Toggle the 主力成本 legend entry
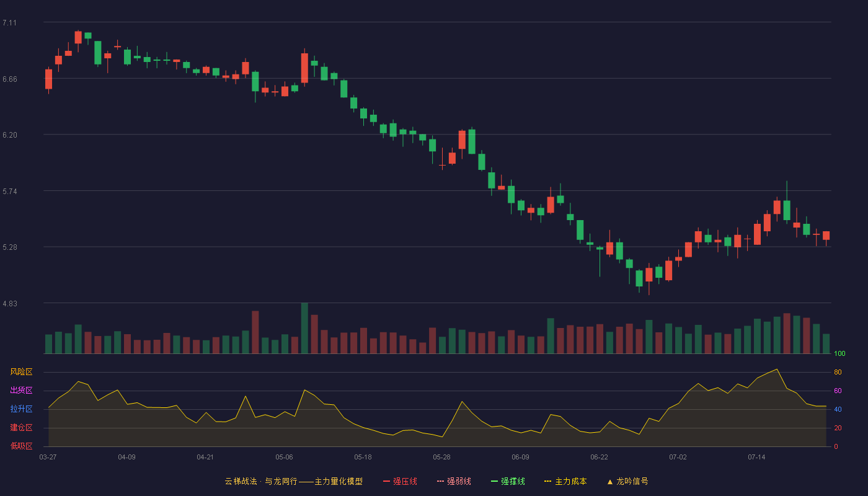 point(565,481)
